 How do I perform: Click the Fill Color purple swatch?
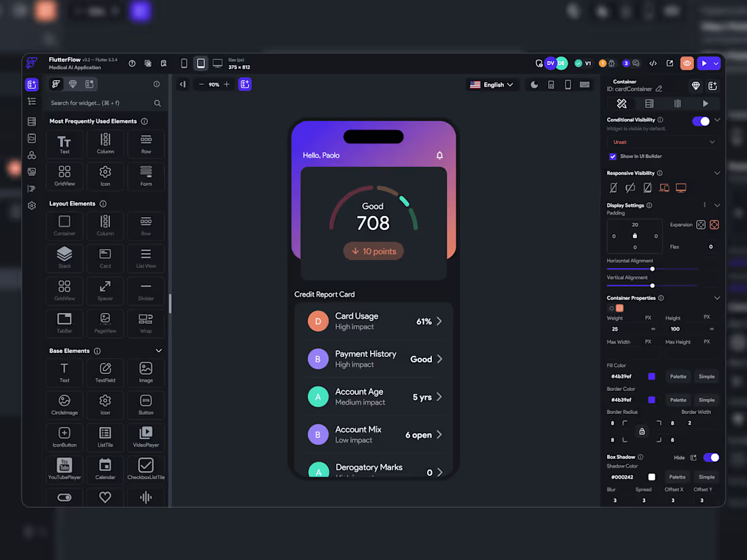coord(651,377)
